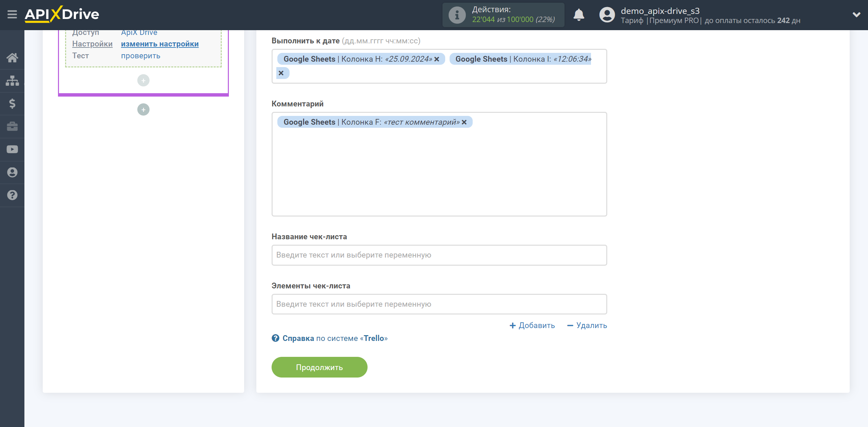Expand the account dropdown chevron
The image size is (868, 427).
click(x=856, y=15)
